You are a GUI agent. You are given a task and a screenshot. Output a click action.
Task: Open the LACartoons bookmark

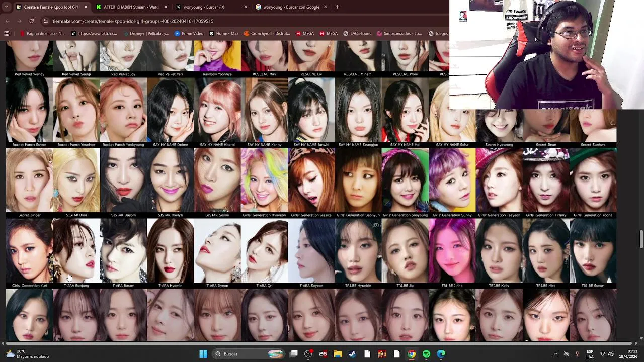357,34
